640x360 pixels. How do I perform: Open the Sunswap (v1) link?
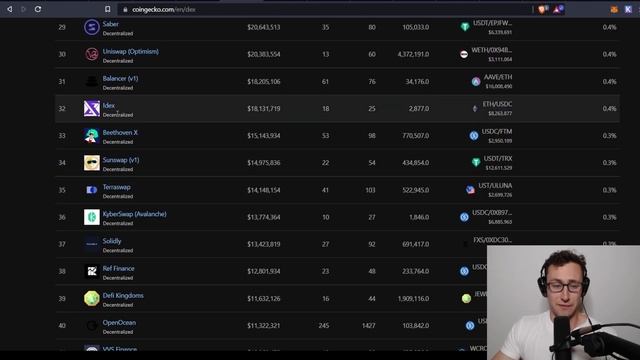[121, 160]
